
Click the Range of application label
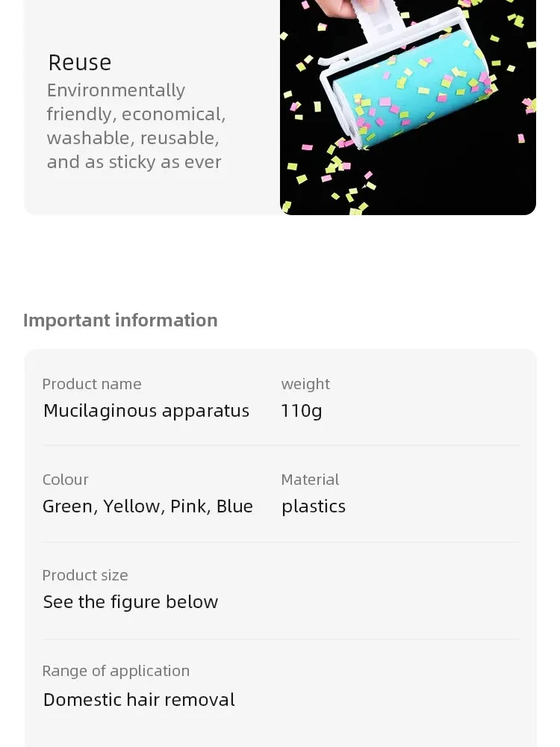coord(116,672)
